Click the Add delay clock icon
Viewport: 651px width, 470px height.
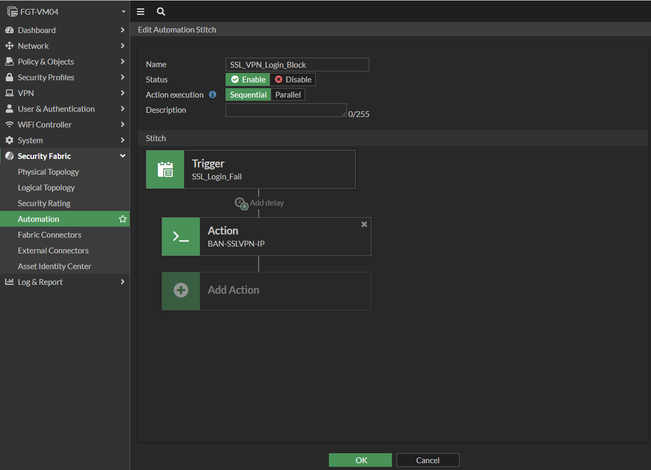[x=241, y=203]
